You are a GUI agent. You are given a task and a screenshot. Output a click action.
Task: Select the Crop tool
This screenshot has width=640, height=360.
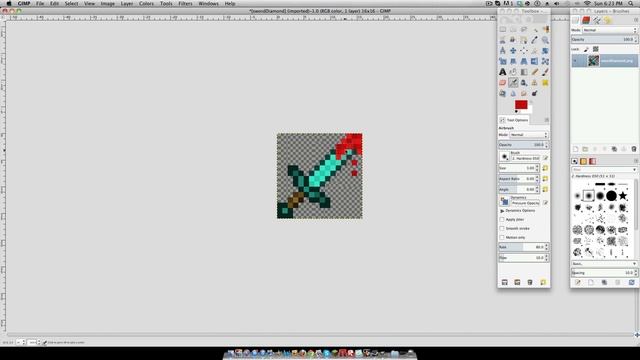tap(534, 51)
